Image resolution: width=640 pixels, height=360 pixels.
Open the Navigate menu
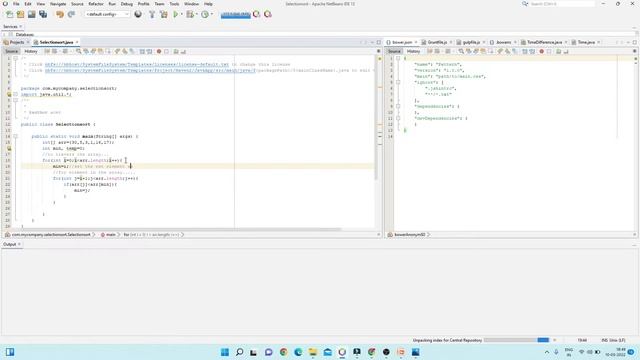tap(58, 4)
